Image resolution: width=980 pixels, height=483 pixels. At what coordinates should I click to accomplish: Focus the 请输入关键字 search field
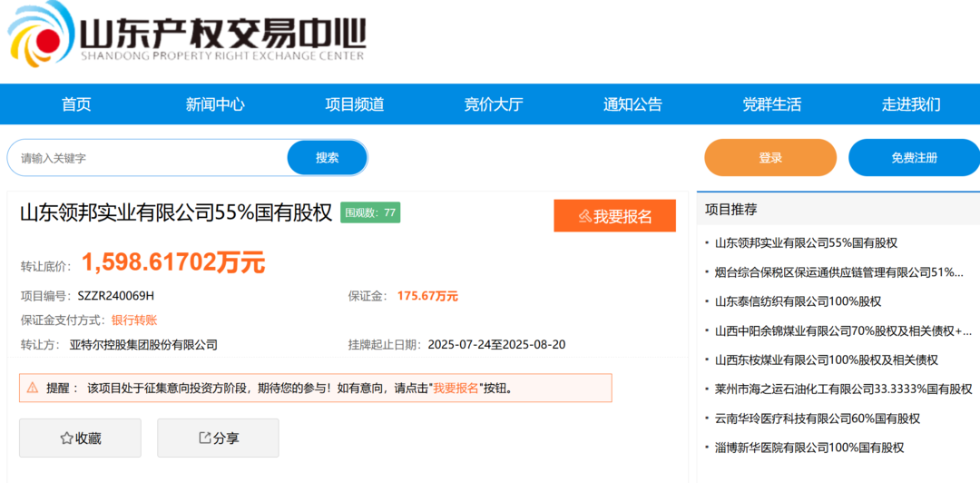click(x=148, y=158)
